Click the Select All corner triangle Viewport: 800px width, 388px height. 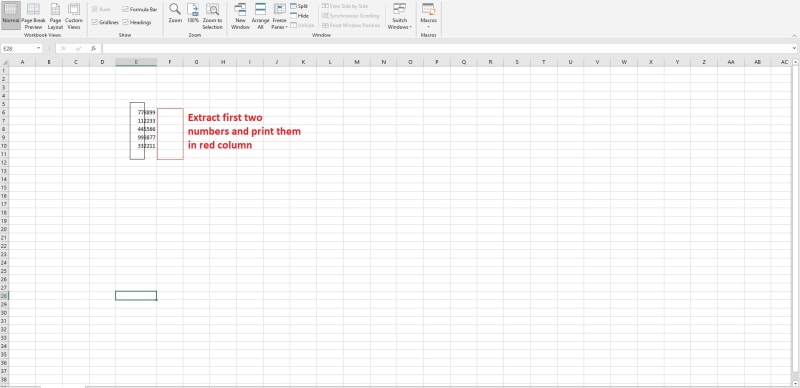(5, 62)
